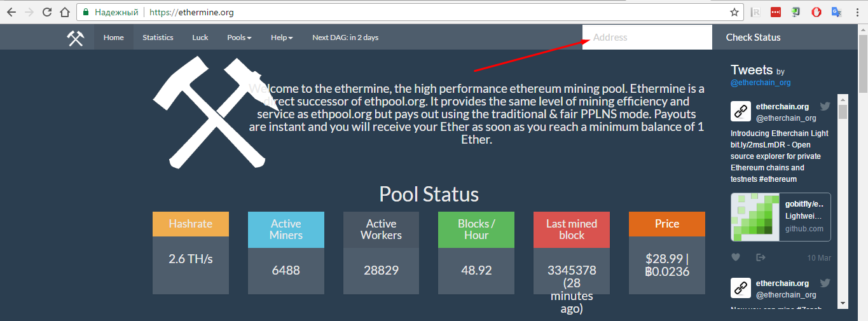Share the first tweet with the share icon

(x=761, y=257)
